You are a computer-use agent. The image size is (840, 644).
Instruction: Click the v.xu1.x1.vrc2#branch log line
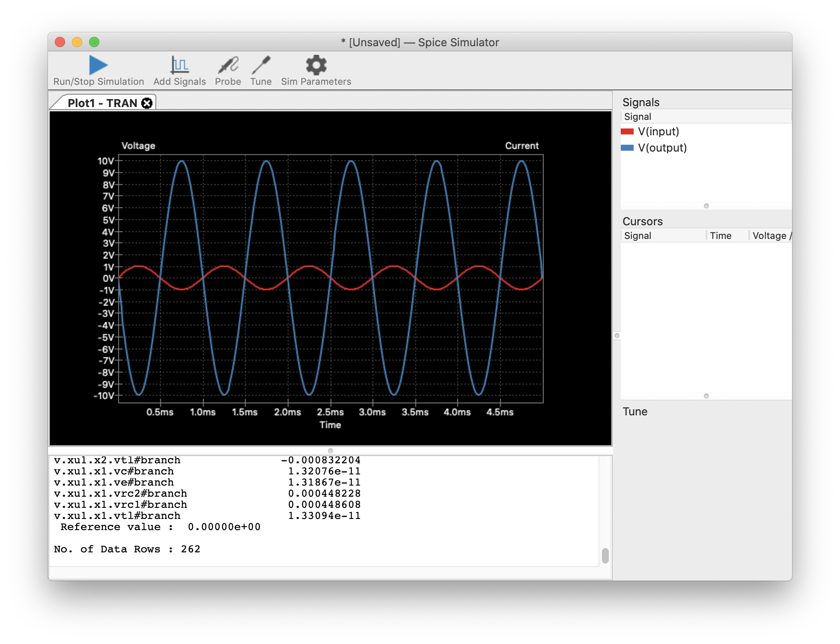click(x=207, y=493)
